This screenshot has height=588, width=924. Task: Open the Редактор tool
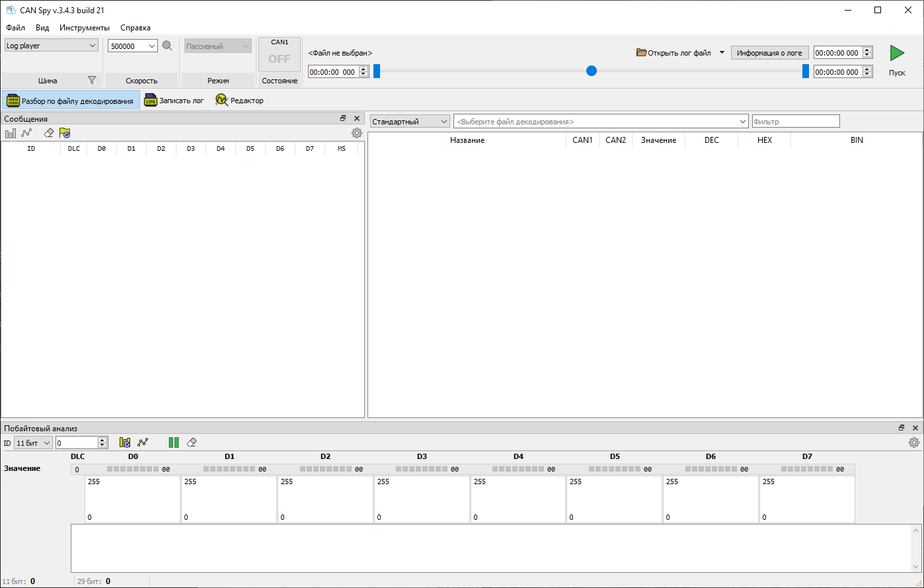pos(239,101)
